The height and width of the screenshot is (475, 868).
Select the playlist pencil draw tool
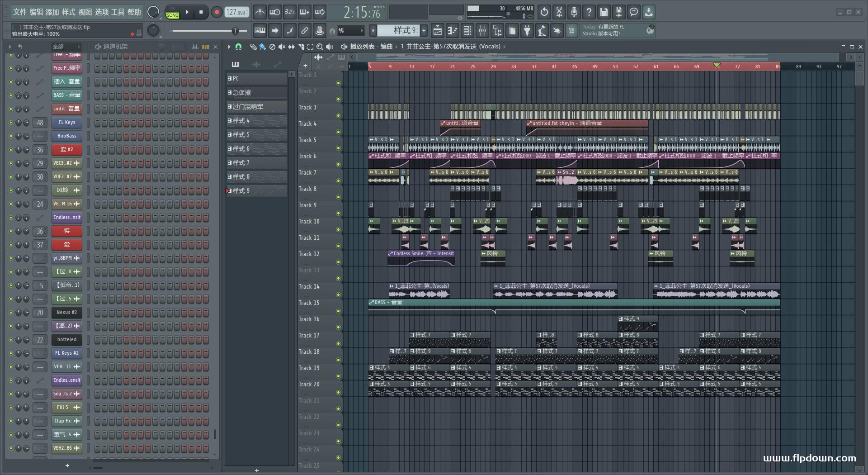[x=253, y=47]
